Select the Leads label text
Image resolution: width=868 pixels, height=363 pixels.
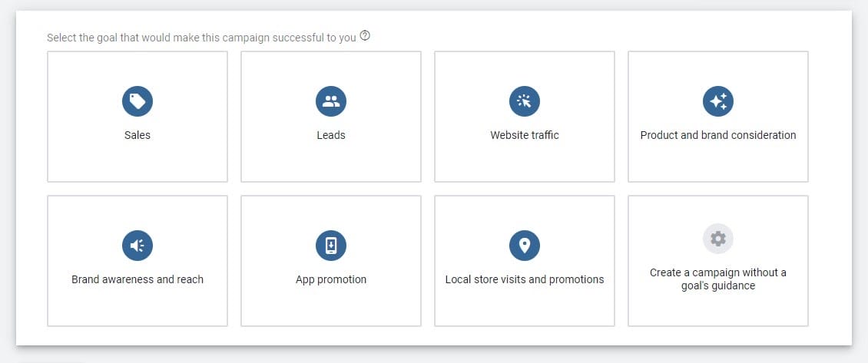coord(331,135)
